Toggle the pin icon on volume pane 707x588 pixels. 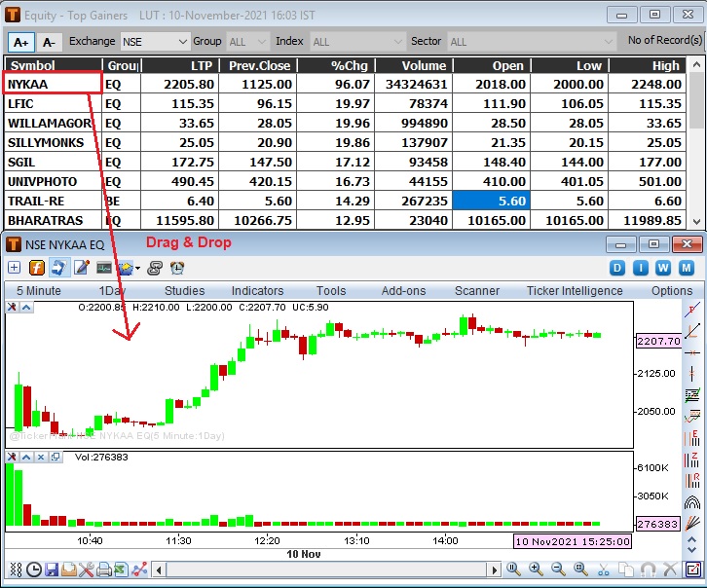pos(13,458)
